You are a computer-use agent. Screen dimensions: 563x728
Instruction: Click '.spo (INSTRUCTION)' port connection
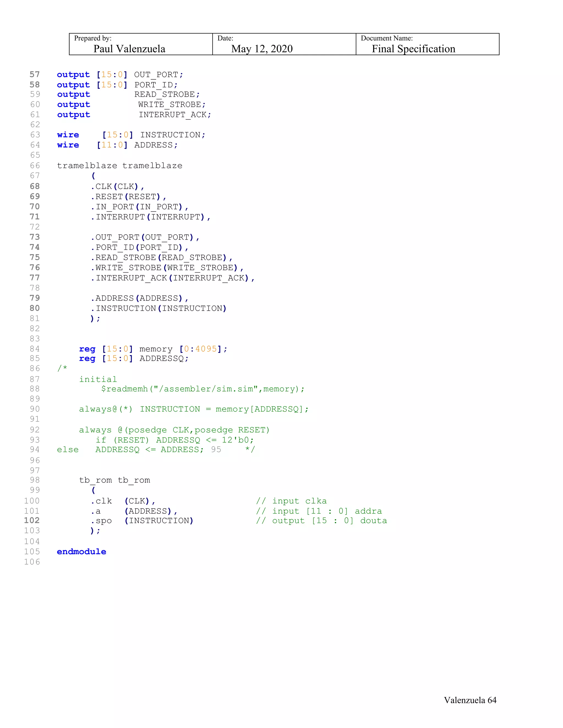[142, 521]
